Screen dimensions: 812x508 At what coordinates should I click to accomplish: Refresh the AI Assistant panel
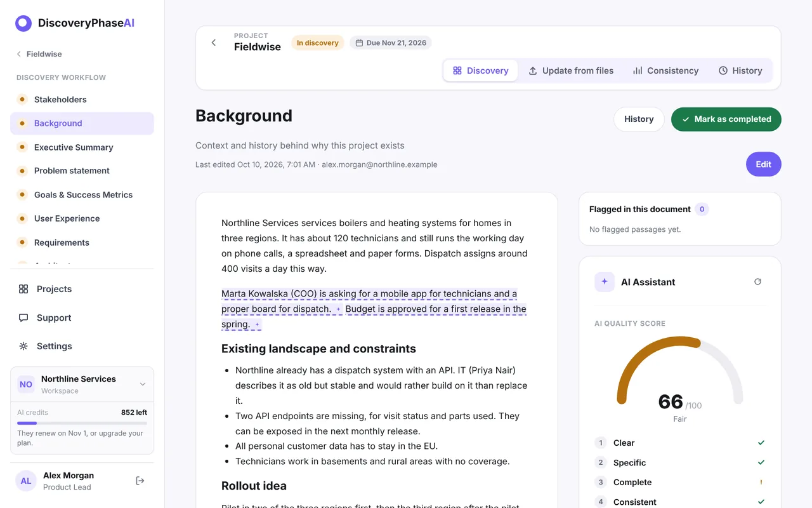point(757,281)
